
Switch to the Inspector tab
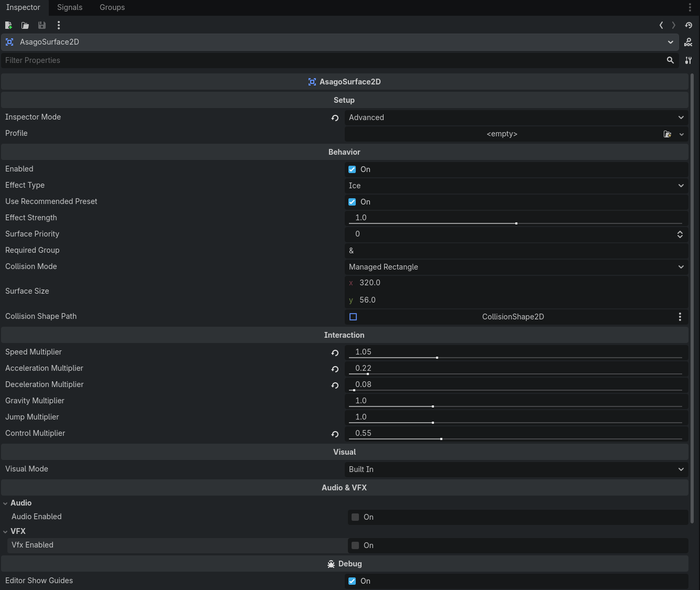tap(23, 7)
